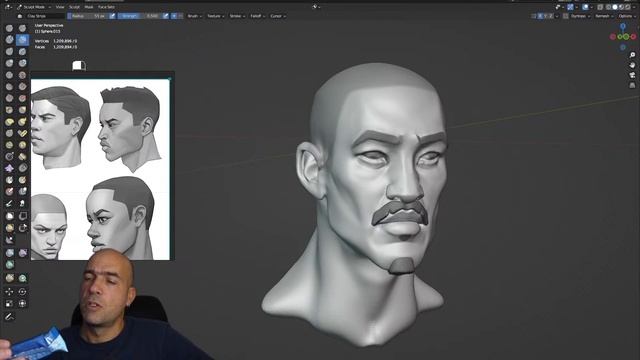Image resolution: width=640 pixels, height=360 pixels.
Task: Select the Annotate pencil tool
Action: (9, 317)
